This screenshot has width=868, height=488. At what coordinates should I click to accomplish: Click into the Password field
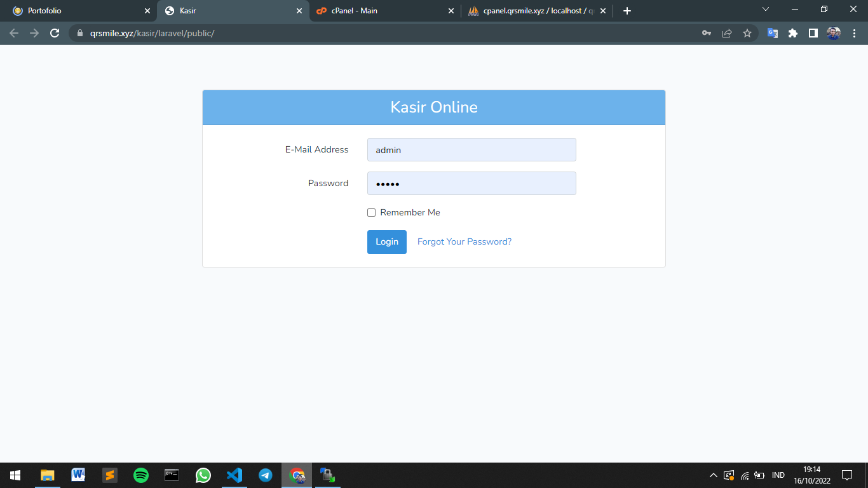pyautogui.click(x=471, y=184)
